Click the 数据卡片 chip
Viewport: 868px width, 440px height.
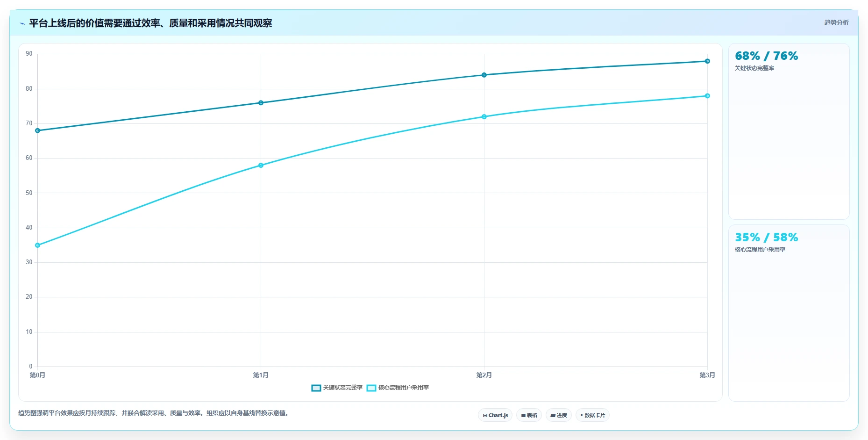pyautogui.click(x=592, y=415)
